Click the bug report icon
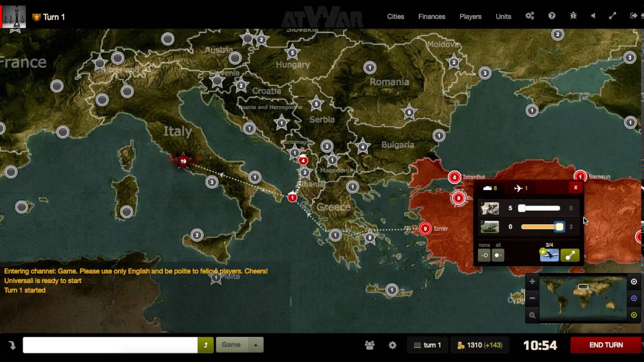644x362 pixels. [573, 16]
